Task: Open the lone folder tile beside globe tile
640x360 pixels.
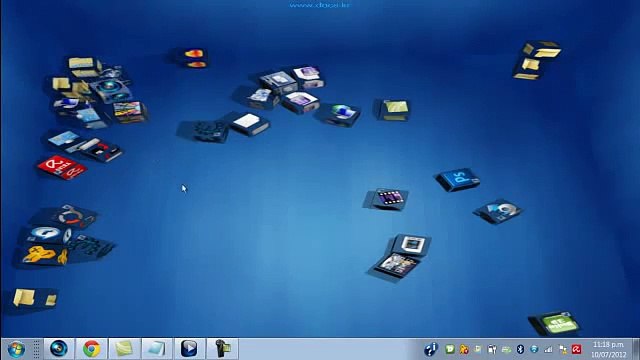Action: (393, 109)
